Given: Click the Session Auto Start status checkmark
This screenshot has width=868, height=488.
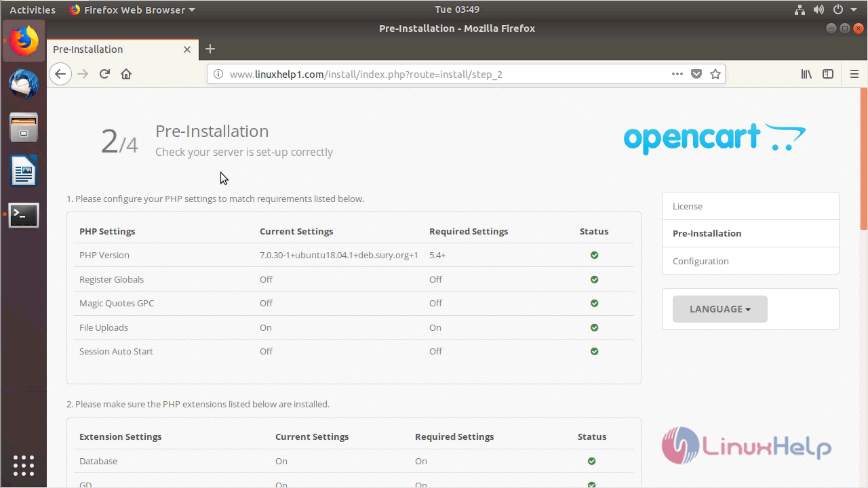Looking at the screenshot, I should click(594, 351).
